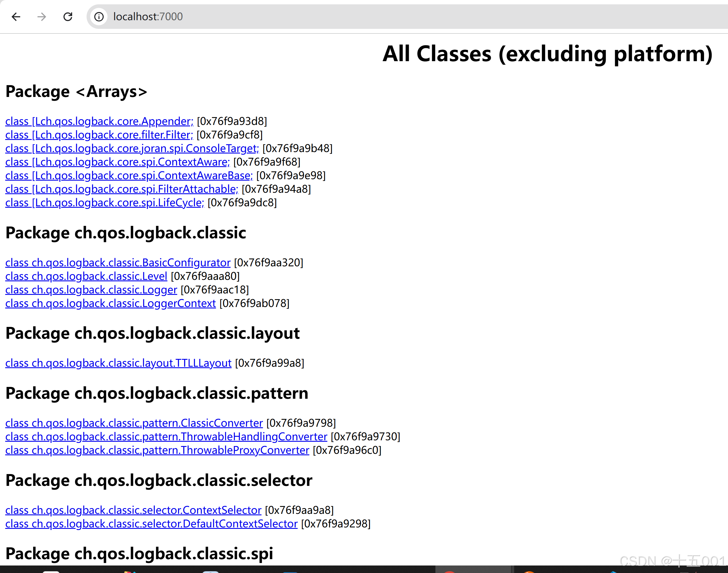Click the browser forward arrow

click(42, 16)
